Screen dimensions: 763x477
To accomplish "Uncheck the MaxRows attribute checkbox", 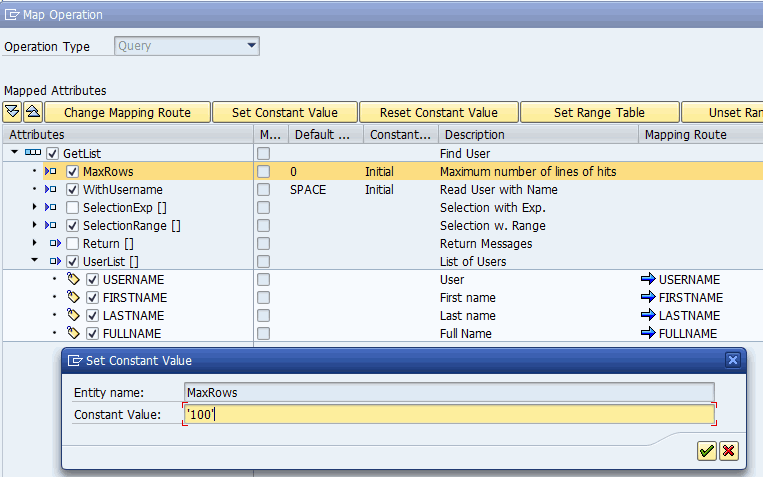I will pos(73,172).
